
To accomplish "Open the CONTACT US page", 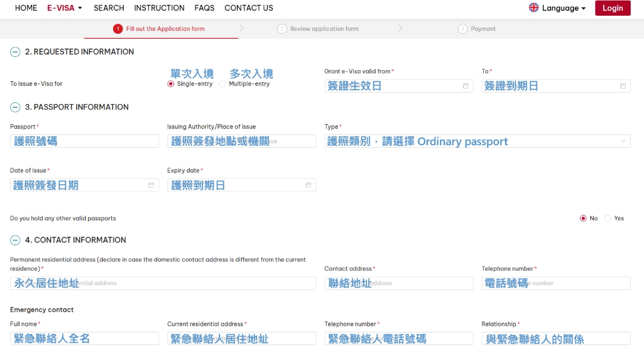I will [249, 8].
